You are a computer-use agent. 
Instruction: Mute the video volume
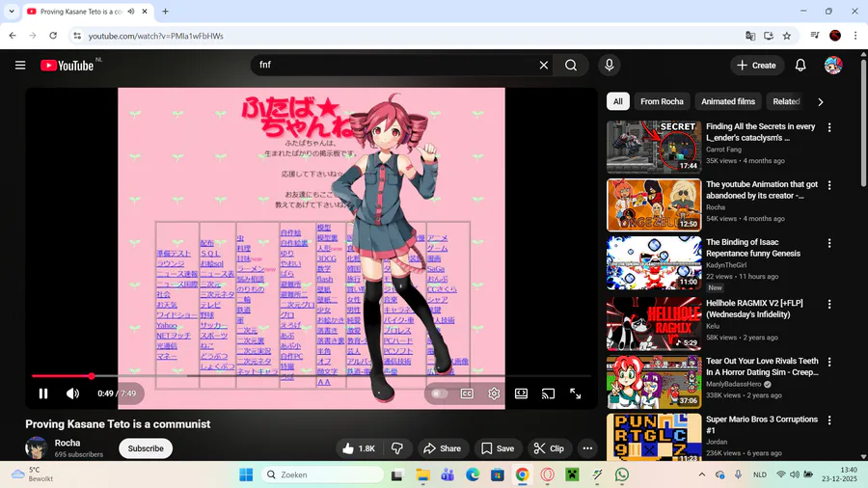tap(72, 393)
